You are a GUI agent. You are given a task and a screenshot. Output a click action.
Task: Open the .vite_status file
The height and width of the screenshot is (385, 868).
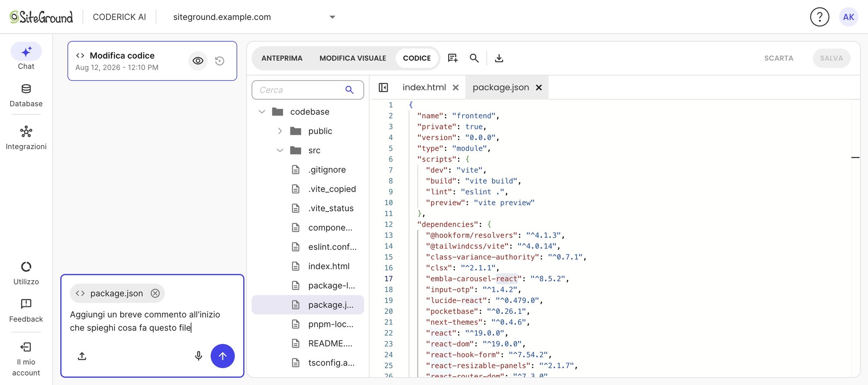point(308,208)
